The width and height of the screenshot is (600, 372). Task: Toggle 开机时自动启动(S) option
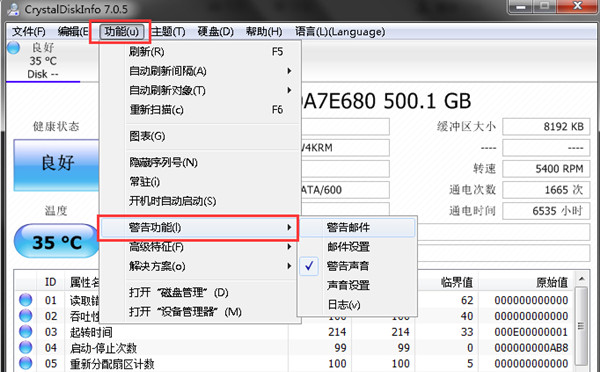[x=200, y=201]
